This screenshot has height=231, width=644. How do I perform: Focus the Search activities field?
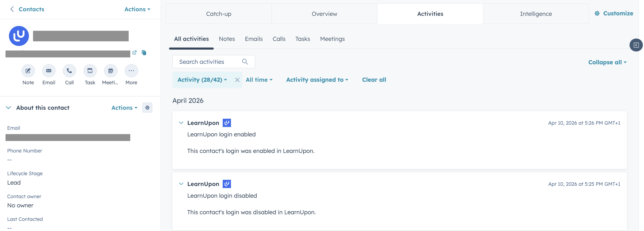click(x=214, y=62)
